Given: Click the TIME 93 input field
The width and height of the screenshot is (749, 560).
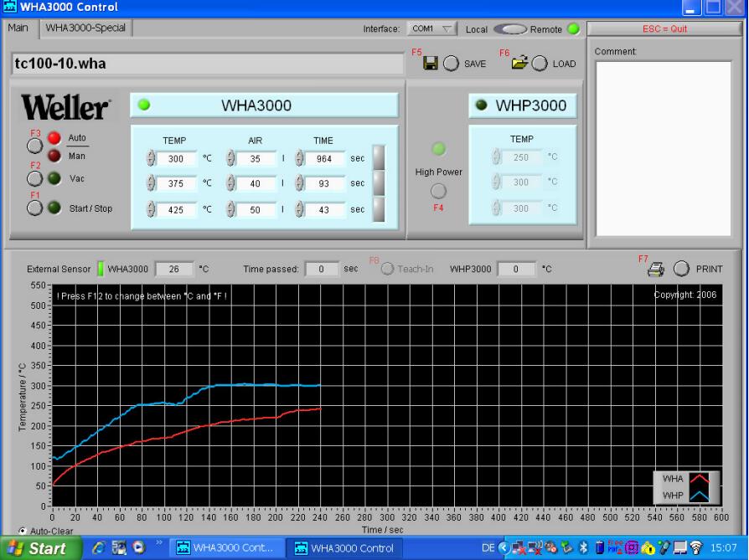Looking at the screenshot, I should (324, 183).
